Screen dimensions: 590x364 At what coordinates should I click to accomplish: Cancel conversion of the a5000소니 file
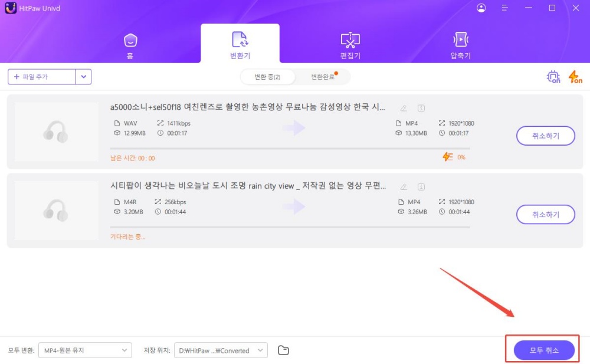pyautogui.click(x=546, y=136)
